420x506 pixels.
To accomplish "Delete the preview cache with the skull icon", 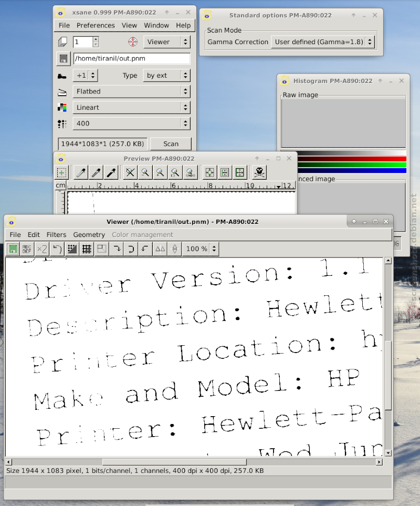I will tap(259, 173).
